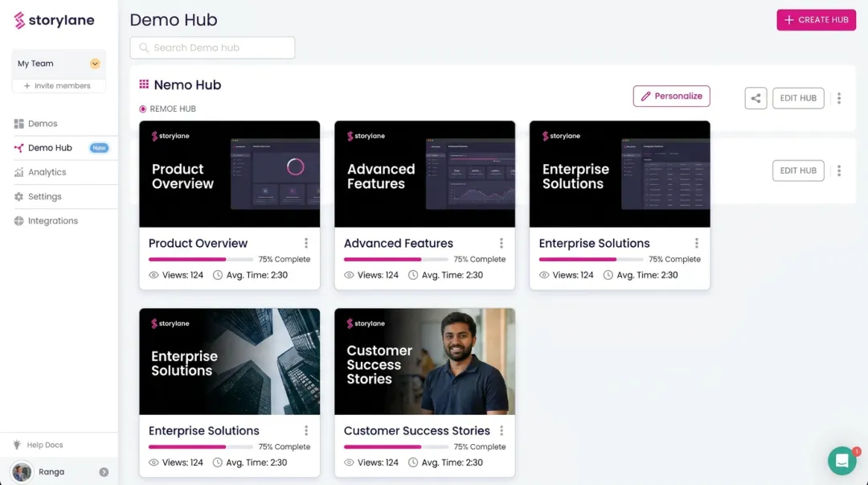Click the Help Docs lightbulb icon
The width and height of the screenshot is (868, 485).
tap(17, 445)
